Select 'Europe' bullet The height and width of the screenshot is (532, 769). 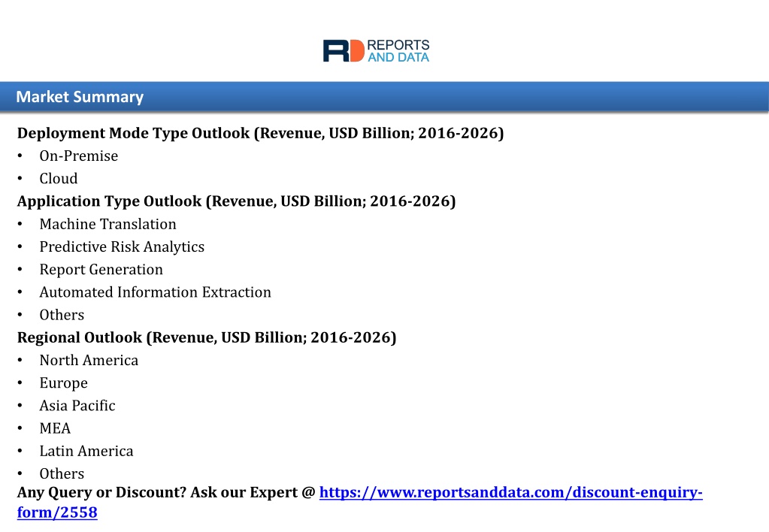point(63,383)
